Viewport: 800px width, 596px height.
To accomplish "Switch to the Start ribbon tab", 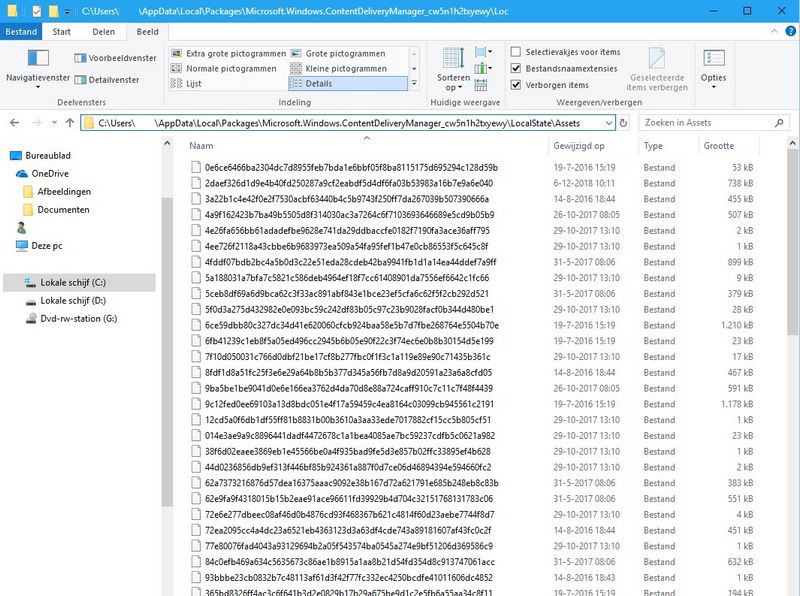I will point(61,32).
